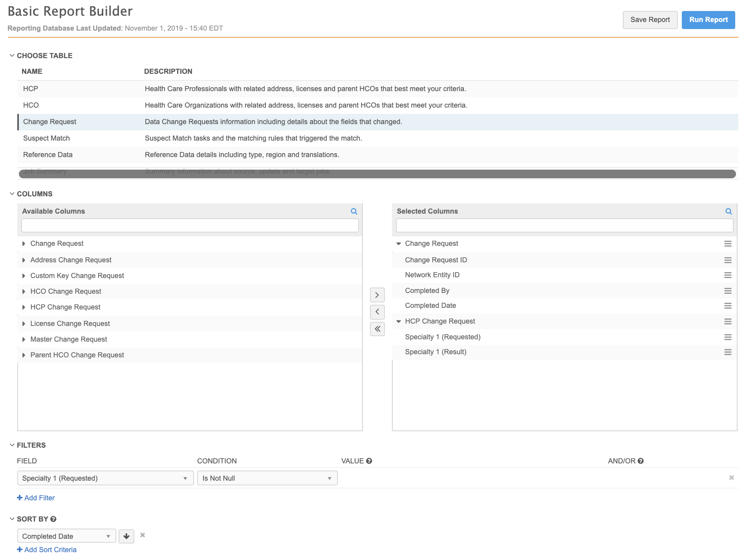Image resolution: width=747 pixels, height=560 pixels.
Task: Click the Run Report button
Action: coord(708,20)
